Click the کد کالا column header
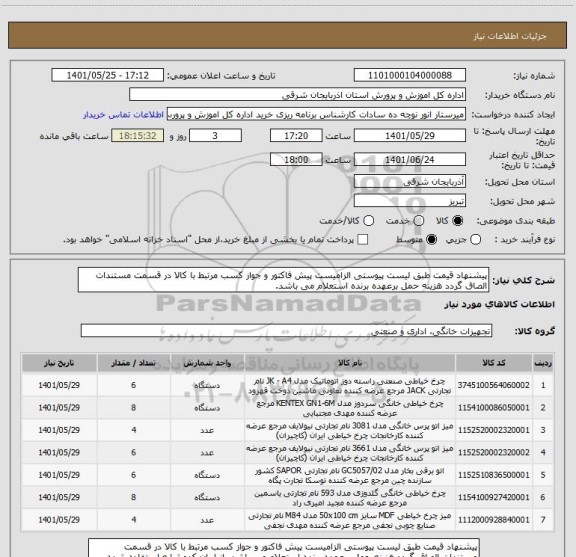This screenshot has width=576, height=557. (494, 363)
